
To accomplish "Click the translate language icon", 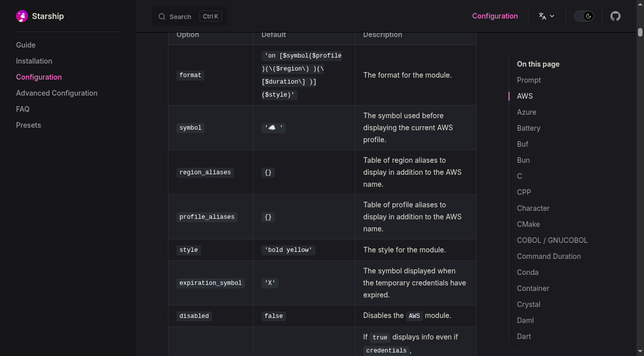I will 542,16.
